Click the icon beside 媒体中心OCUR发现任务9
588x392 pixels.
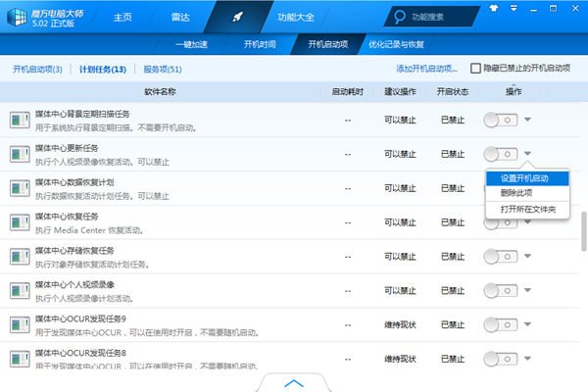coord(20,324)
